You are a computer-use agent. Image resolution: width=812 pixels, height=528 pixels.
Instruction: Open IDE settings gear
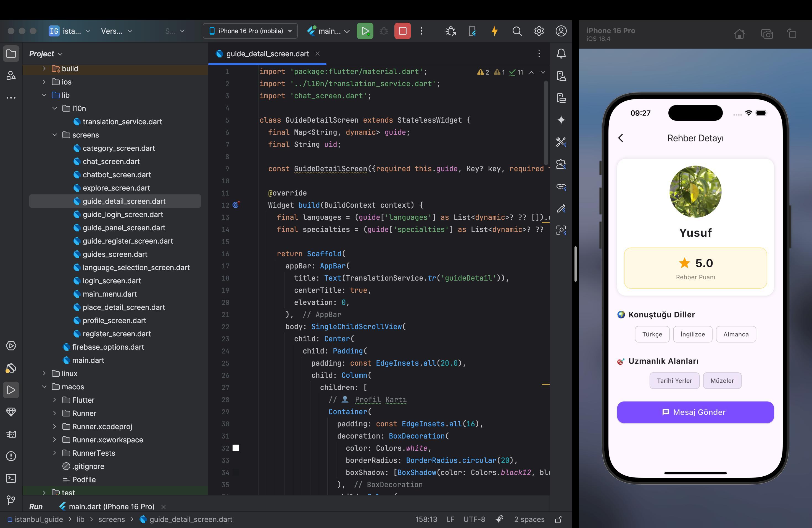pos(539,31)
